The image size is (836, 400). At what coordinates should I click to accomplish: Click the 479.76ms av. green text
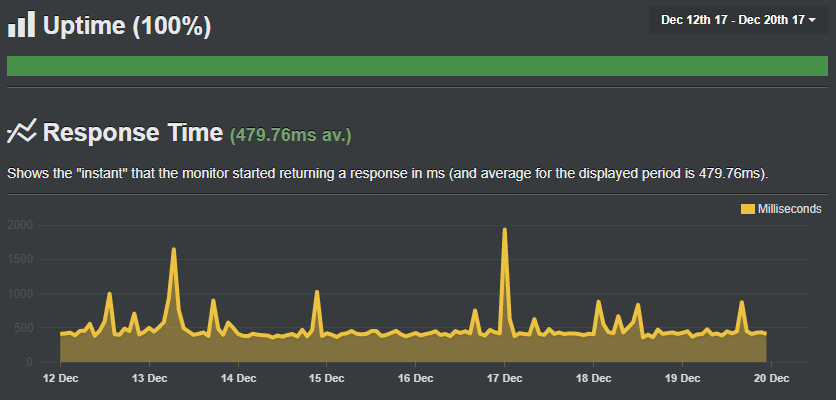tap(291, 134)
